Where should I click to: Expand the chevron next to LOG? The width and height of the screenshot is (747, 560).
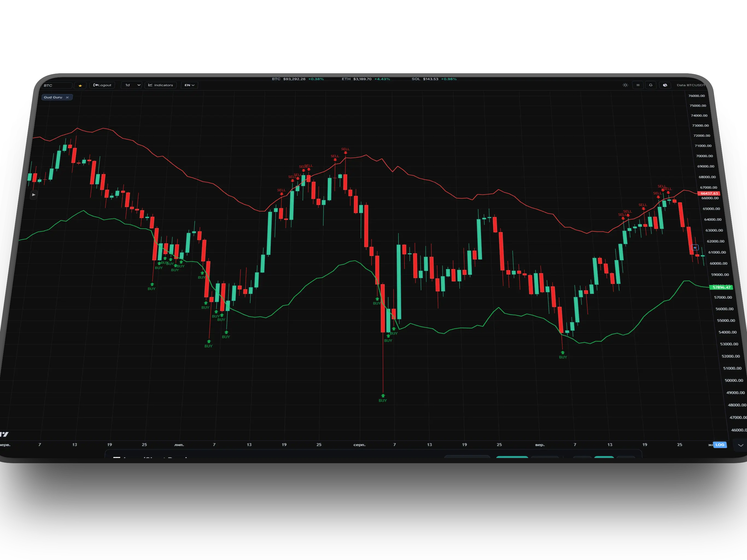click(740, 445)
